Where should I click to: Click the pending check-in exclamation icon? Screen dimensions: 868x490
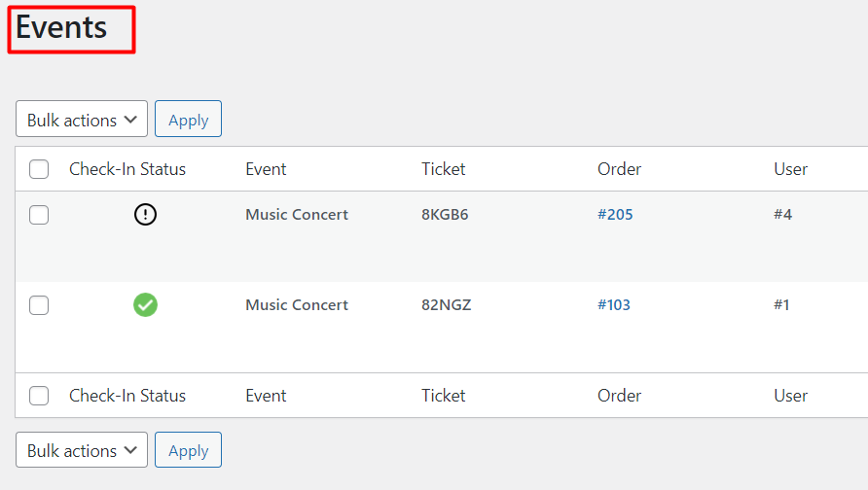coord(145,214)
